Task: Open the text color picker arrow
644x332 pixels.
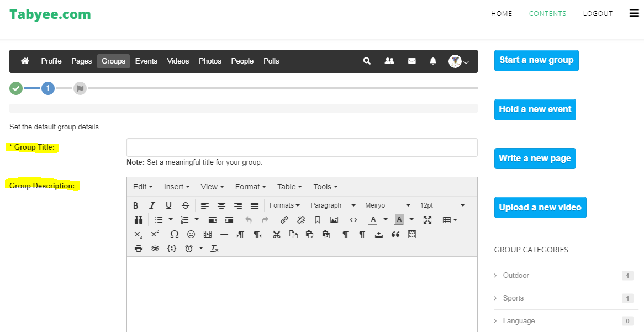Action: [x=386, y=220]
